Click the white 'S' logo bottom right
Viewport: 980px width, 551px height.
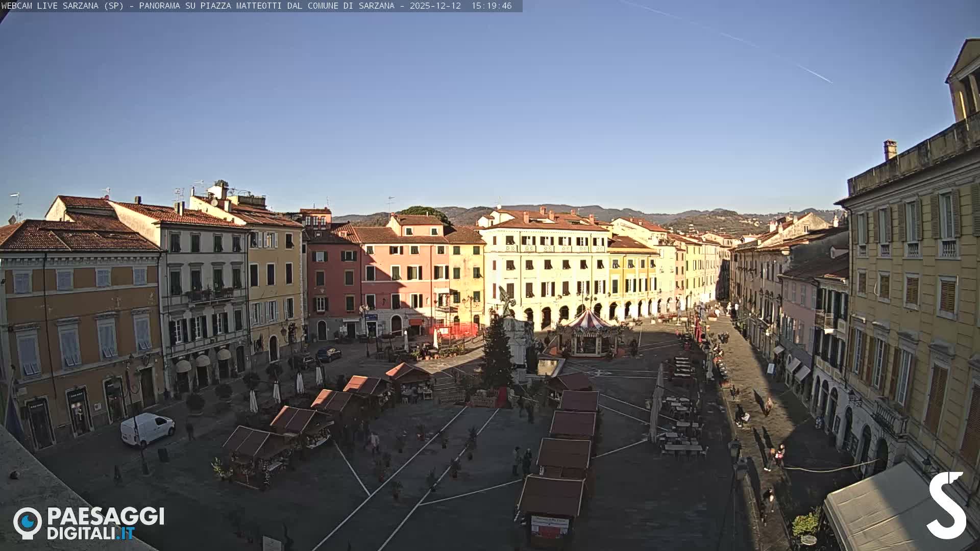pos(948,505)
